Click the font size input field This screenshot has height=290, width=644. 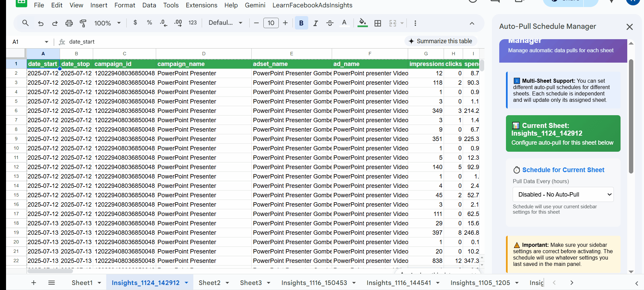(271, 23)
